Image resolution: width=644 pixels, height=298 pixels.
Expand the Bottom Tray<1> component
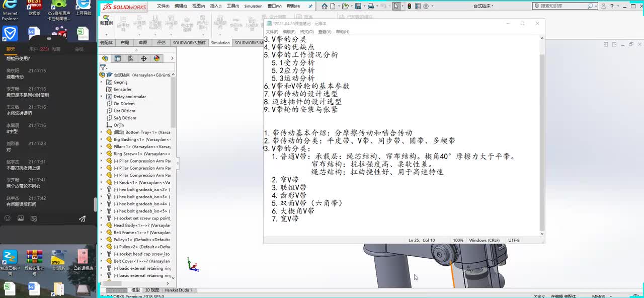pos(102,132)
